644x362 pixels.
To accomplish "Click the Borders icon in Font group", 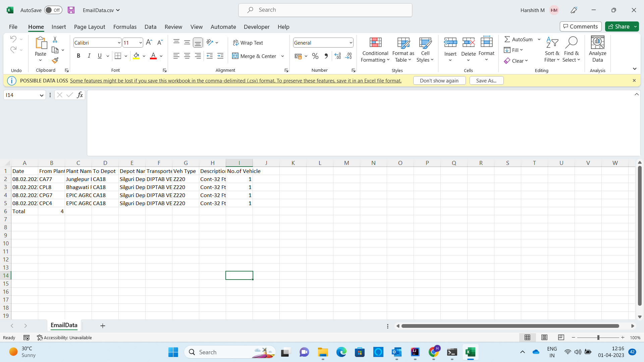I will pos(118,56).
